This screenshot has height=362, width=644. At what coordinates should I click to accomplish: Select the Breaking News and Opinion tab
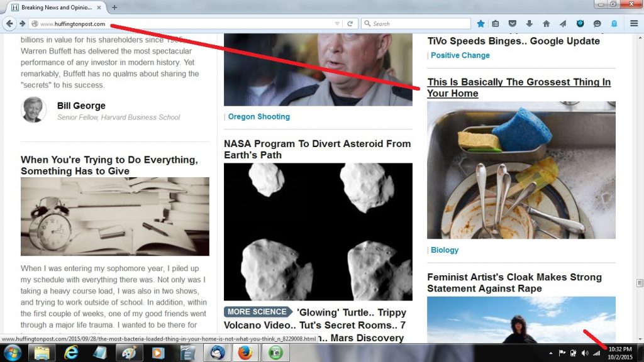(57, 8)
